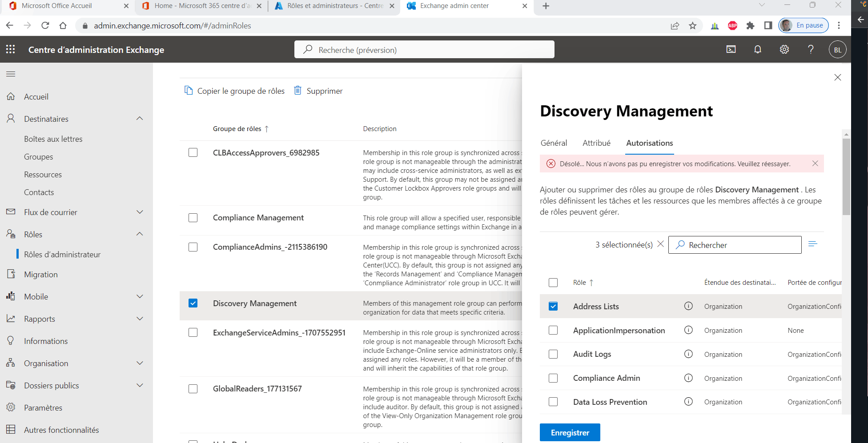Open the Migration page

pyautogui.click(x=41, y=275)
